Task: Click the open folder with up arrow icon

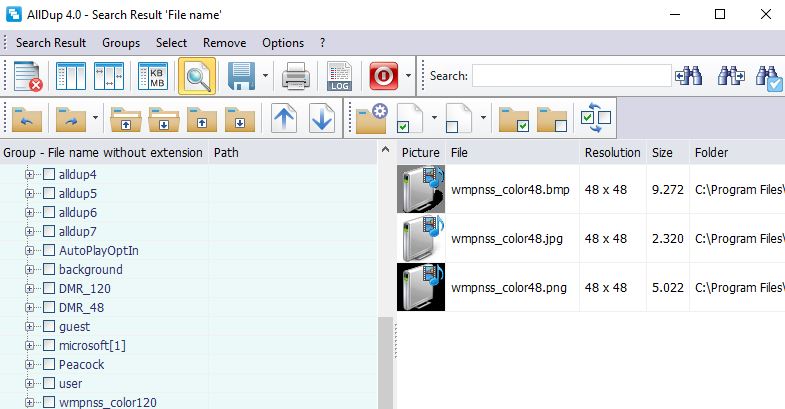Action: pyautogui.click(x=126, y=119)
